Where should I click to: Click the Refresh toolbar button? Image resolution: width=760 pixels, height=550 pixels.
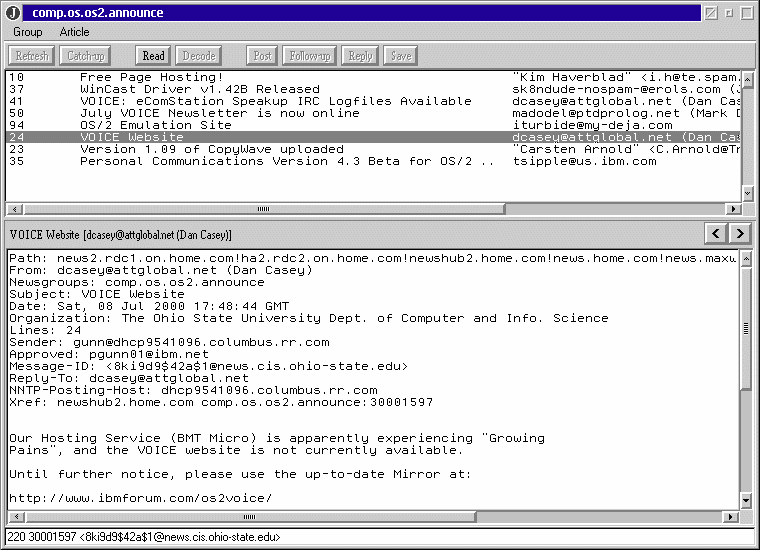32,56
